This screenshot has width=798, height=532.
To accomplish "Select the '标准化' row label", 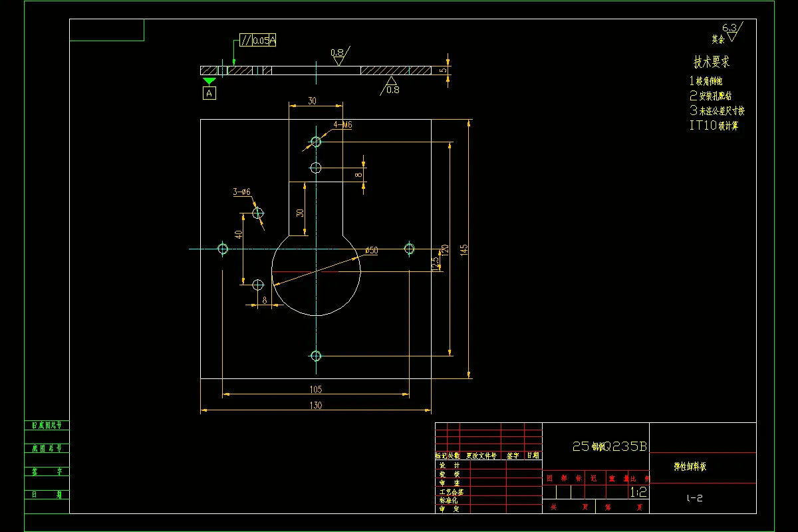I will click(448, 500).
